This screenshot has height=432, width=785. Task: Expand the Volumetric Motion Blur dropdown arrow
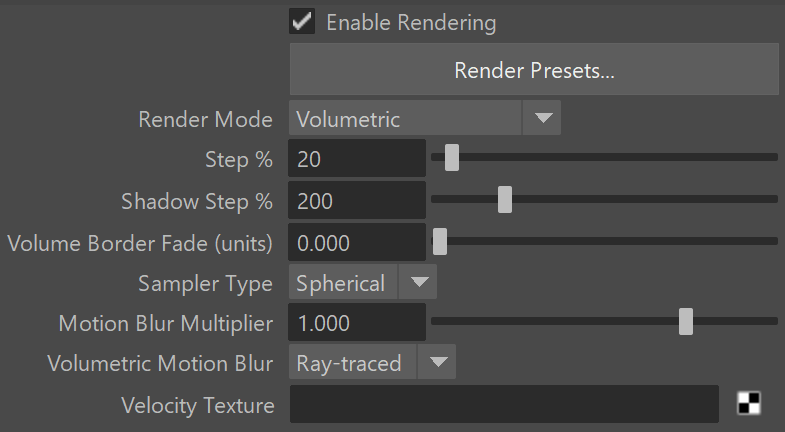tap(437, 361)
